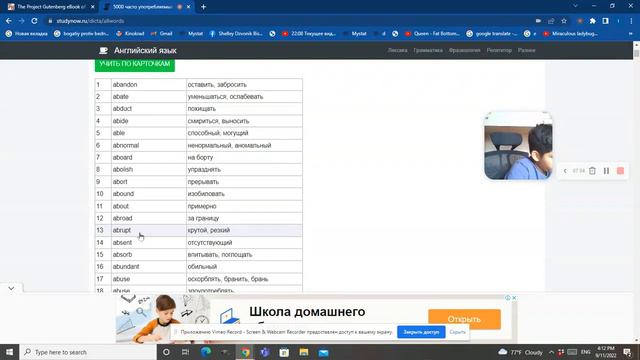Open the Репетитор menu item
This screenshot has height=360, width=640.
coord(499,50)
